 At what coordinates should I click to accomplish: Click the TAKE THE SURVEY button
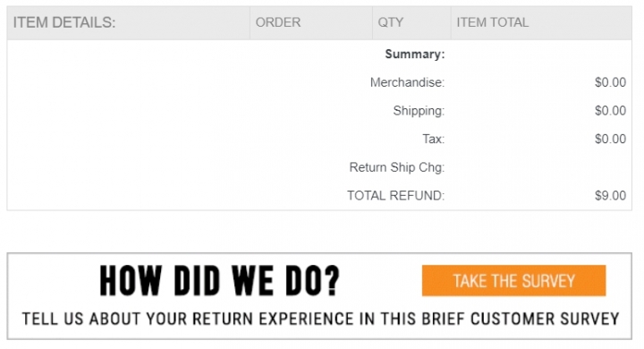click(513, 281)
